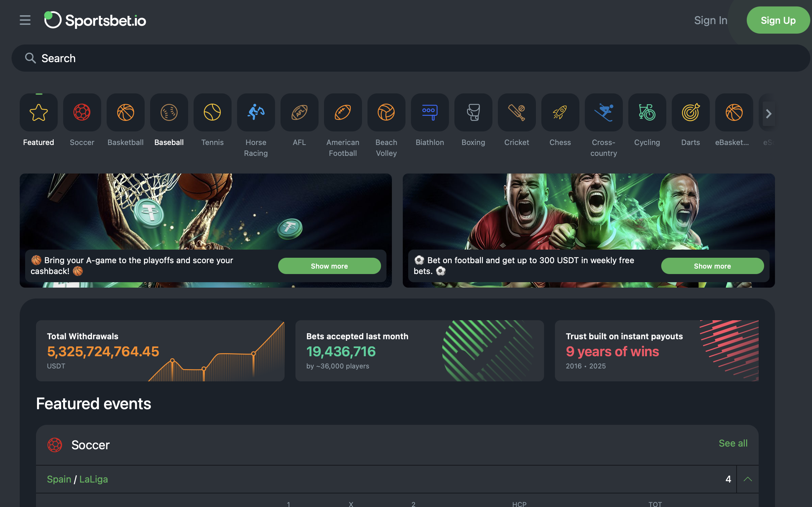Open the Soccer tab label
The image size is (812, 507).
pyautogui.click(x=82, y=142)
